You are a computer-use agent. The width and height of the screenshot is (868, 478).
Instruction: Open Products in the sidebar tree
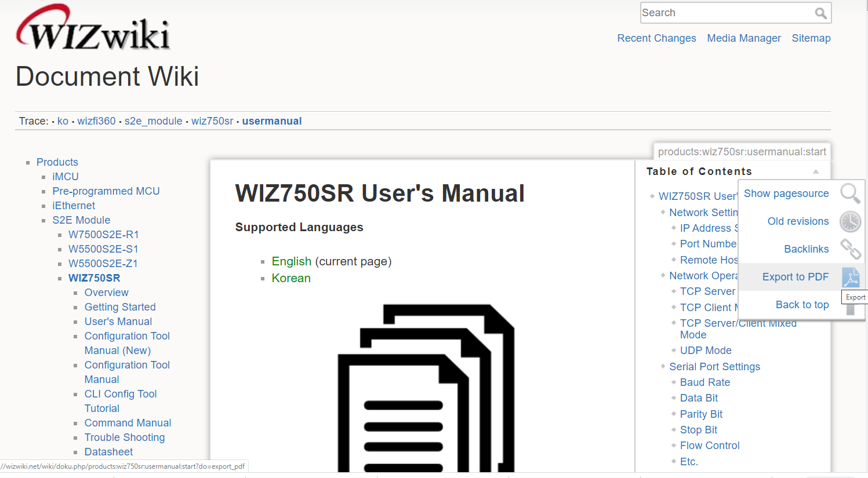[57, 162]
